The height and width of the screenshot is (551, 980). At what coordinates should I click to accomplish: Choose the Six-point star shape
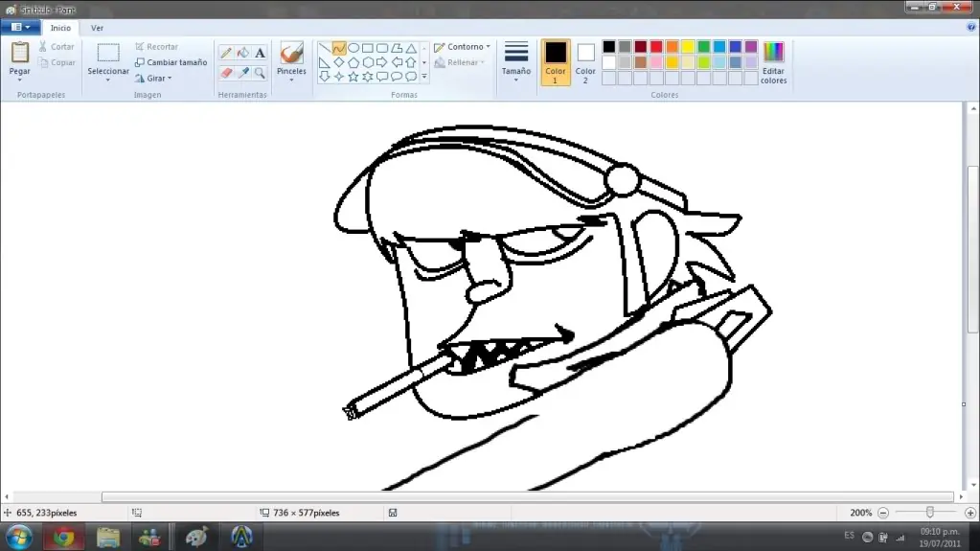pos(368,77)
